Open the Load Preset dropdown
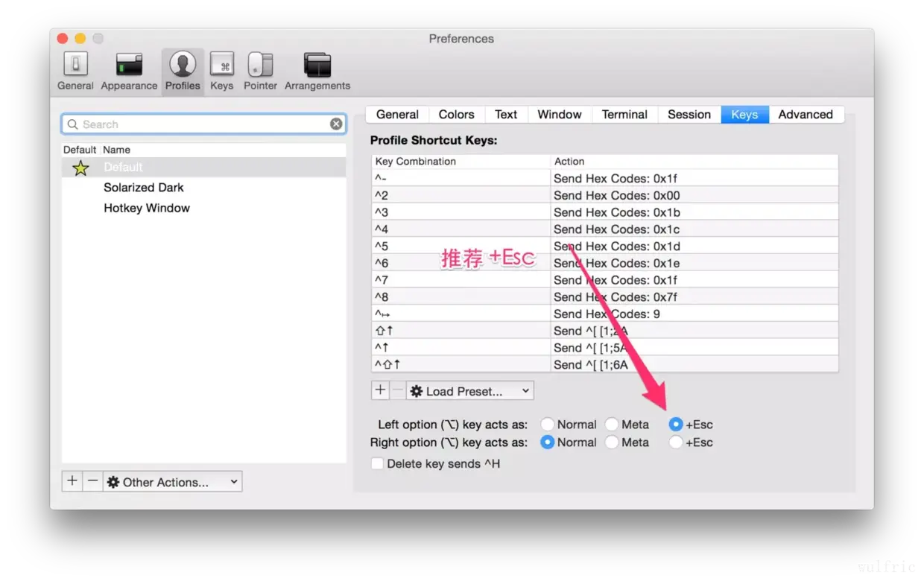Image resolution: width=924 pixels, height=581 pixels. click(469, 390)
